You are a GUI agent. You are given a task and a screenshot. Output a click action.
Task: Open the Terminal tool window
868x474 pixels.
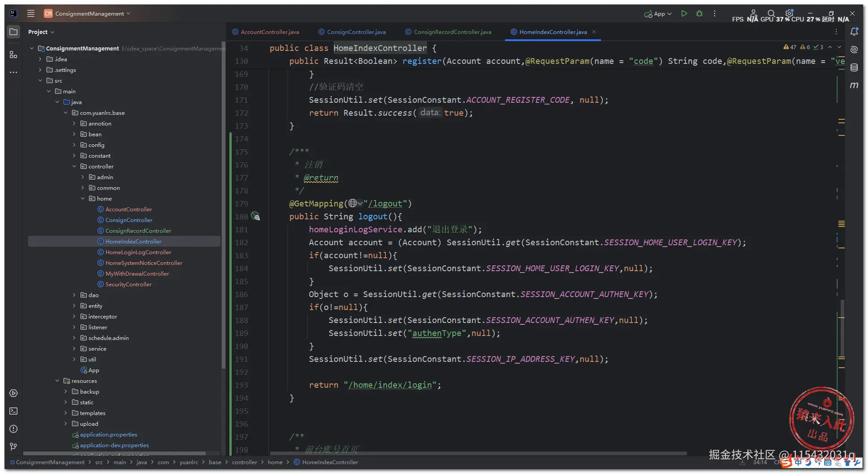click(13, 411)
